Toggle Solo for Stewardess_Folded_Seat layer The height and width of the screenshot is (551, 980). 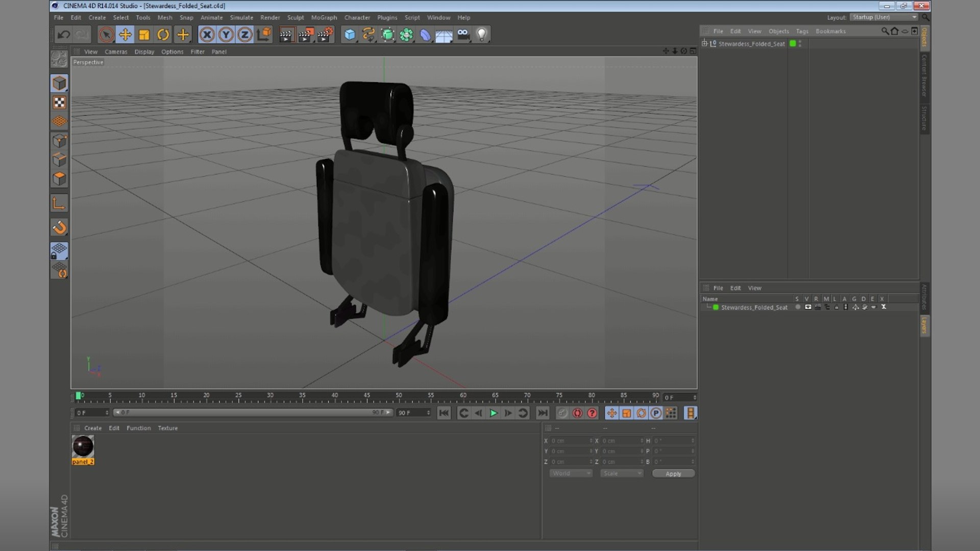point(797,307)
